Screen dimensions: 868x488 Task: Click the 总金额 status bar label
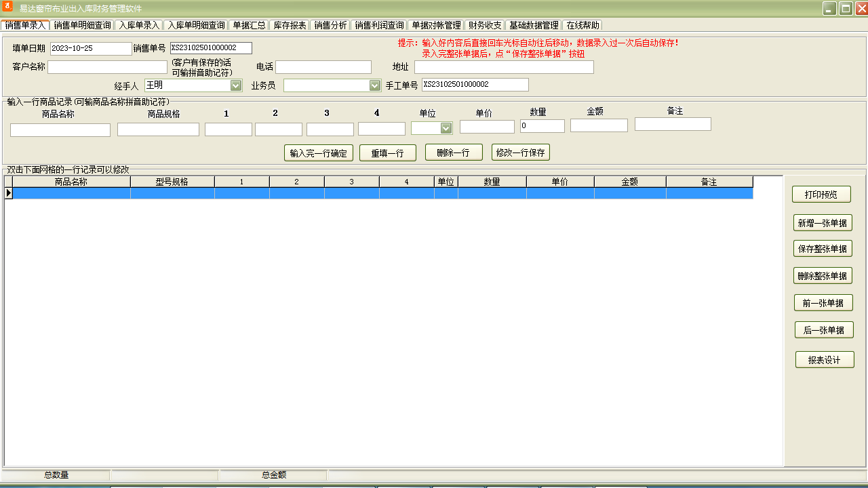point(274,475)
